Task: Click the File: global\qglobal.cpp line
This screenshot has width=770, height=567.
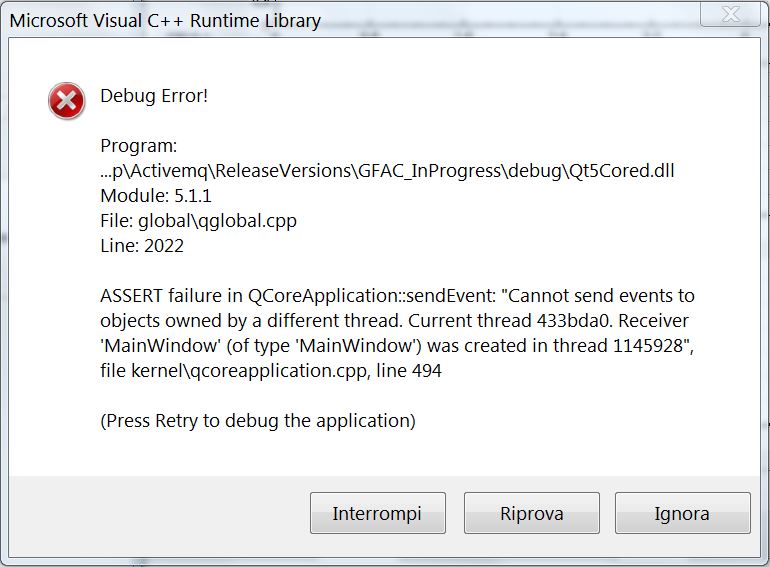Action: point(198,221)
